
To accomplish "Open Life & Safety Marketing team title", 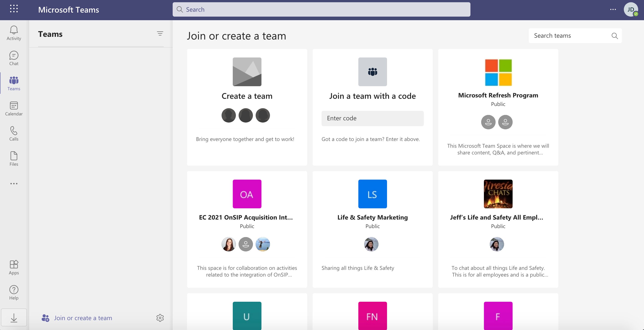I will [372, 217].
